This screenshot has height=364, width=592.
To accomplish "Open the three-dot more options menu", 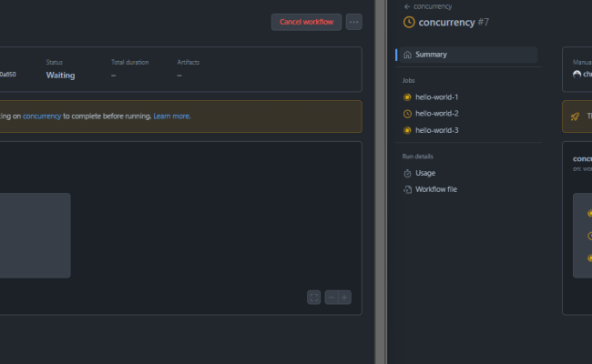I will tap(353, 22).
